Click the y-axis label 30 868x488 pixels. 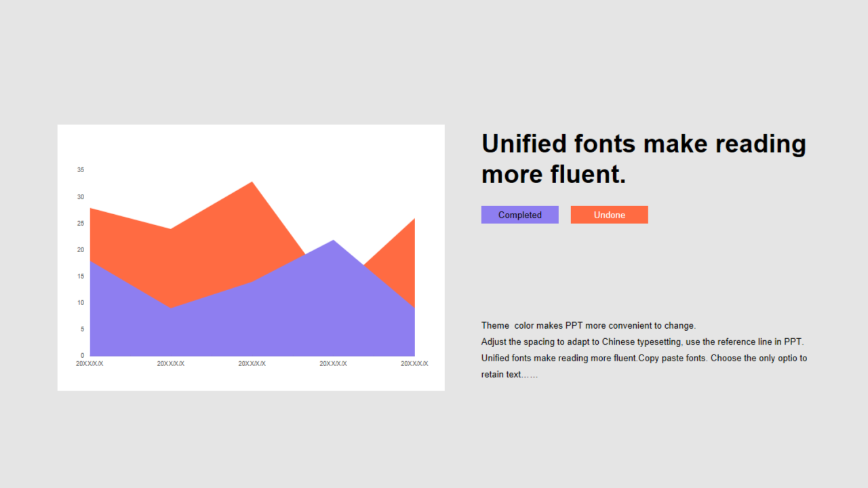pos(81,197)
